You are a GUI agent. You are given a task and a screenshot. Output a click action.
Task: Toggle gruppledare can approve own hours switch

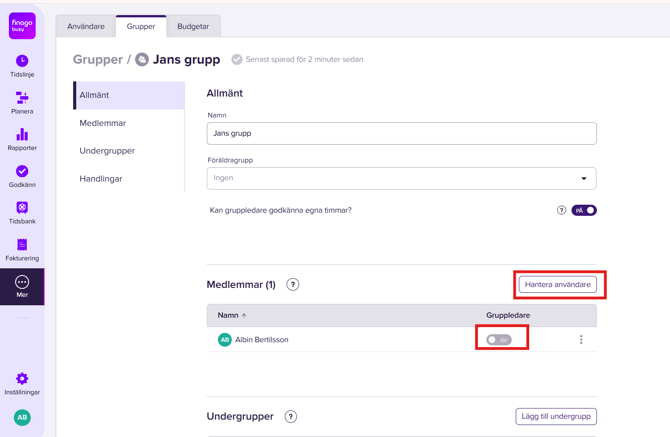point(584,210)
